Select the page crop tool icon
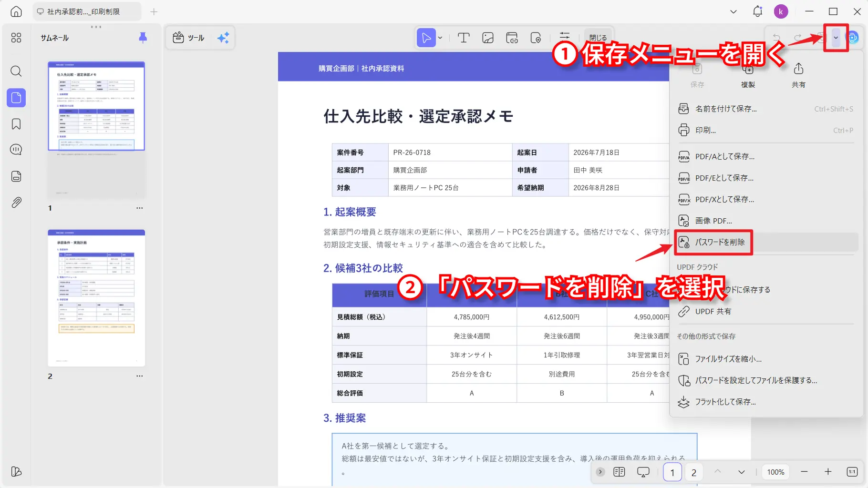 [x=536, y=38]
